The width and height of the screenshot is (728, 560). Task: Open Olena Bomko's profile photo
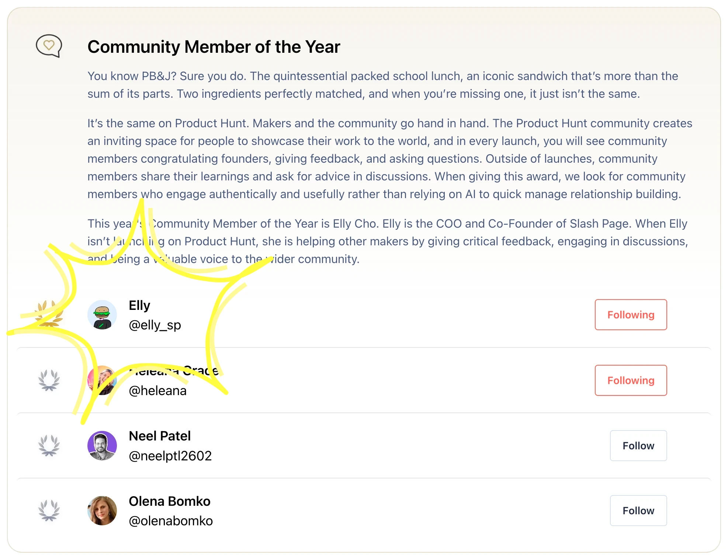[x=102, y=511]
